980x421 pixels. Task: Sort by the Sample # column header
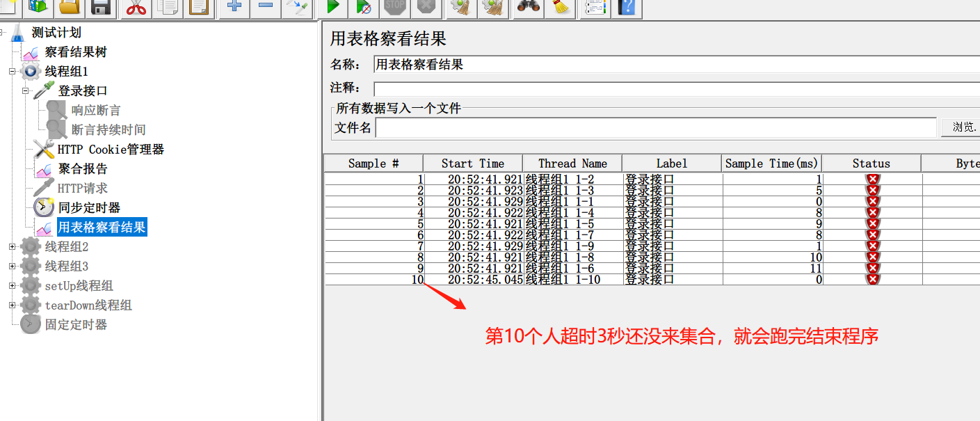pos(373,164)
